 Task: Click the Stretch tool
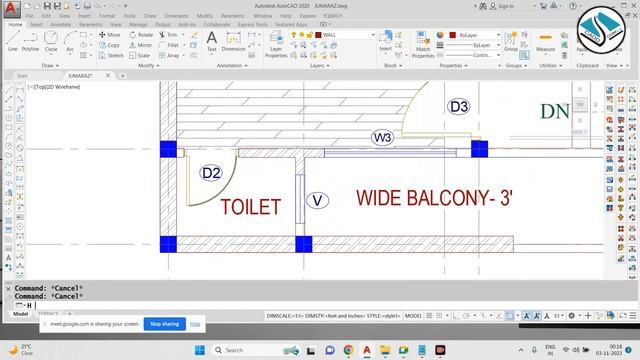(x=111, y=55)
